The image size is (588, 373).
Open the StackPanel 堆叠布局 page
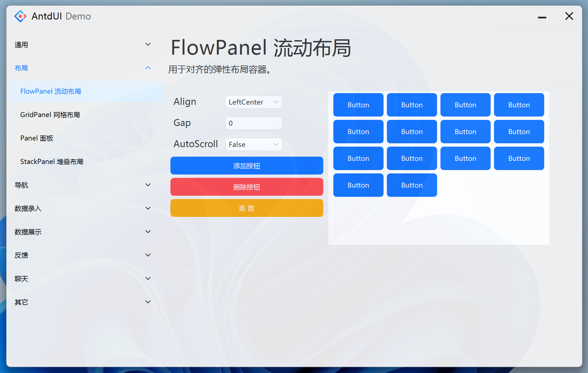pyautogui.click(x=52, y=162)
